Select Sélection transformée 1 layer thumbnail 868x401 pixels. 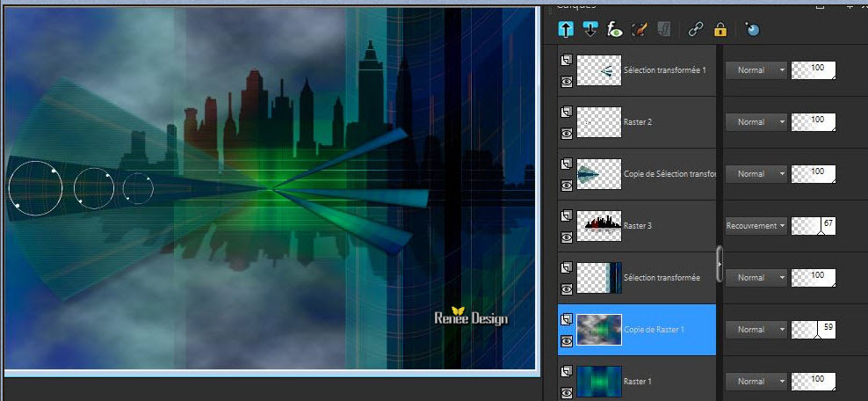[599, 70]
